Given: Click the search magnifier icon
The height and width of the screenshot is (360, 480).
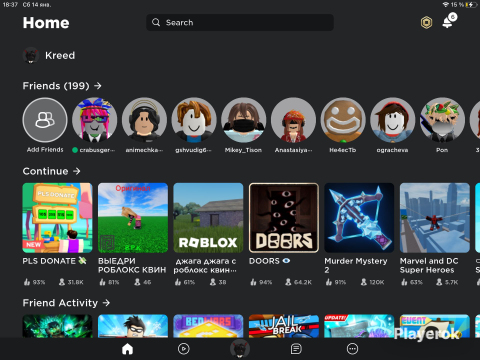Looking at the screenshot, I should point(156,22).
